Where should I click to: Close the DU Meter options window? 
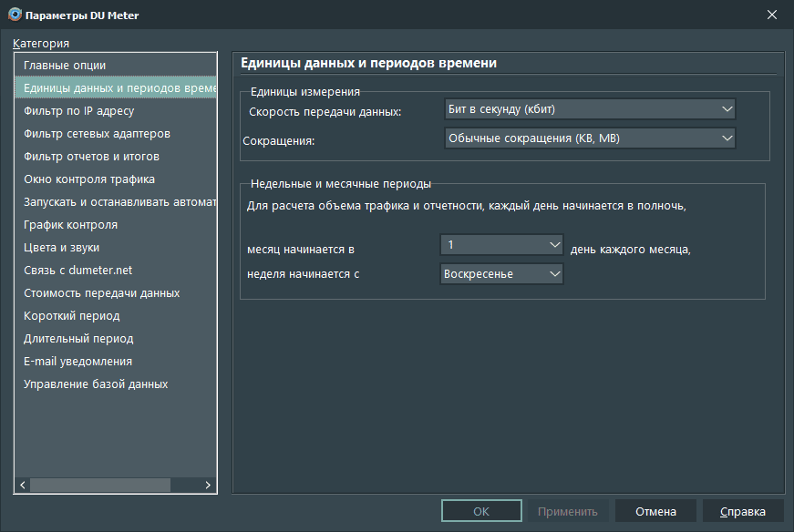tap(772, 15)
